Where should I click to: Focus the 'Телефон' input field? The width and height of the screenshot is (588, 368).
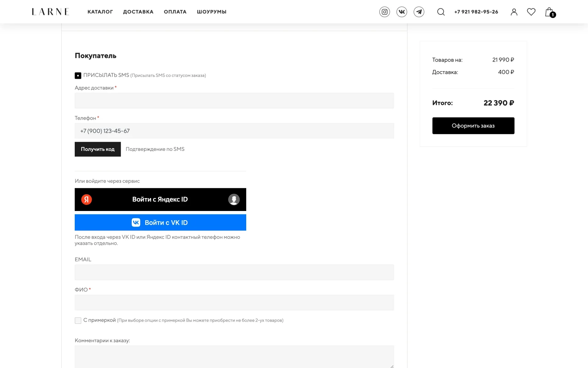234,131
